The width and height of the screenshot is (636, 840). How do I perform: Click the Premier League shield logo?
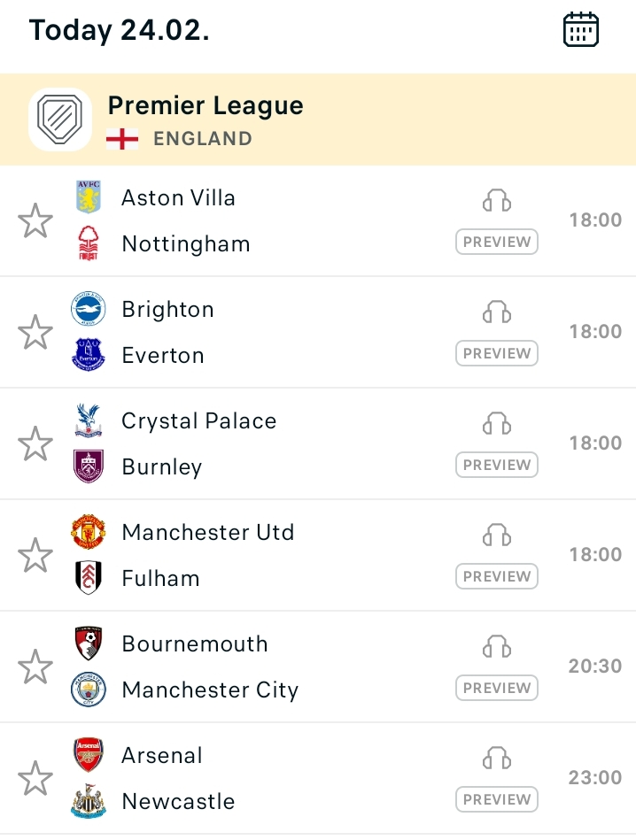pos(60,119)
